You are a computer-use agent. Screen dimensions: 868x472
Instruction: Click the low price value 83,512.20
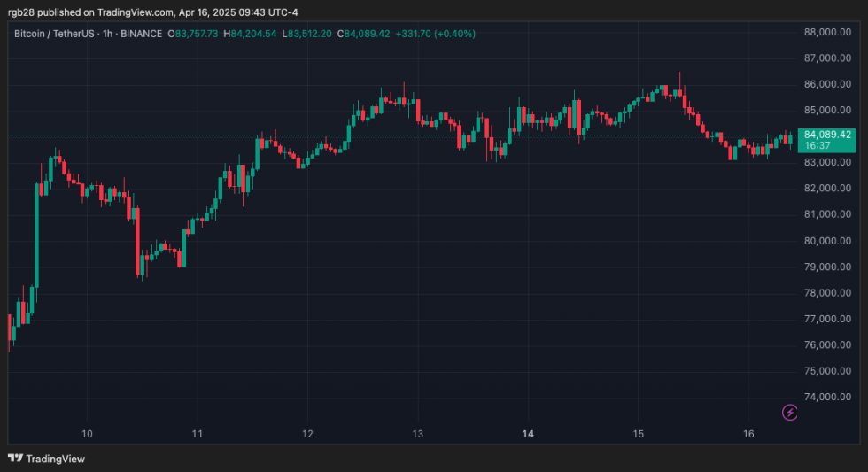click(314, 34)
